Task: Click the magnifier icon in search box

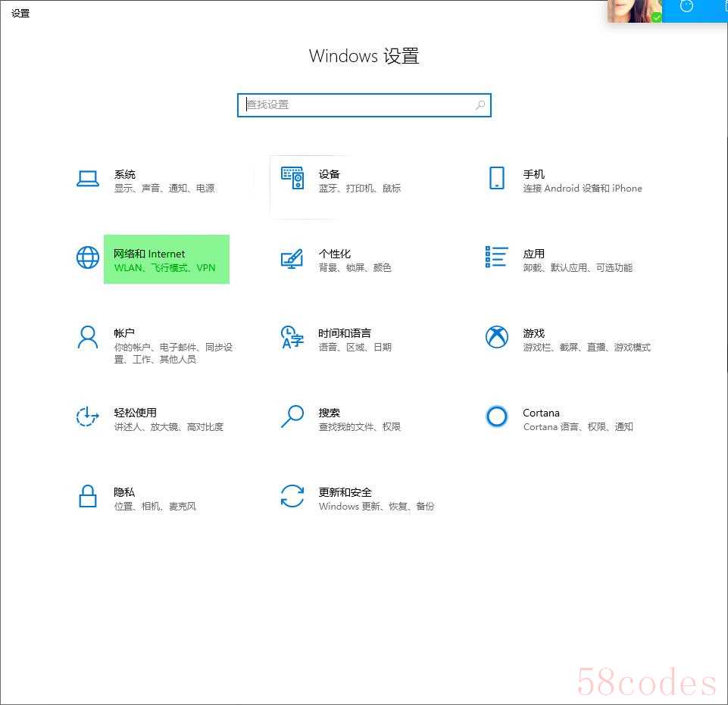Action: tap(480, 105)
